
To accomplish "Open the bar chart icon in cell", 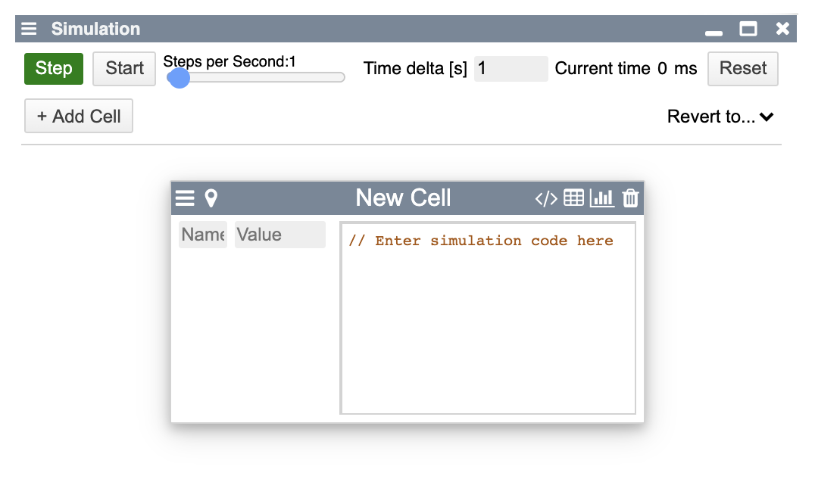I will pyautogui.click(x=602, y=198).
